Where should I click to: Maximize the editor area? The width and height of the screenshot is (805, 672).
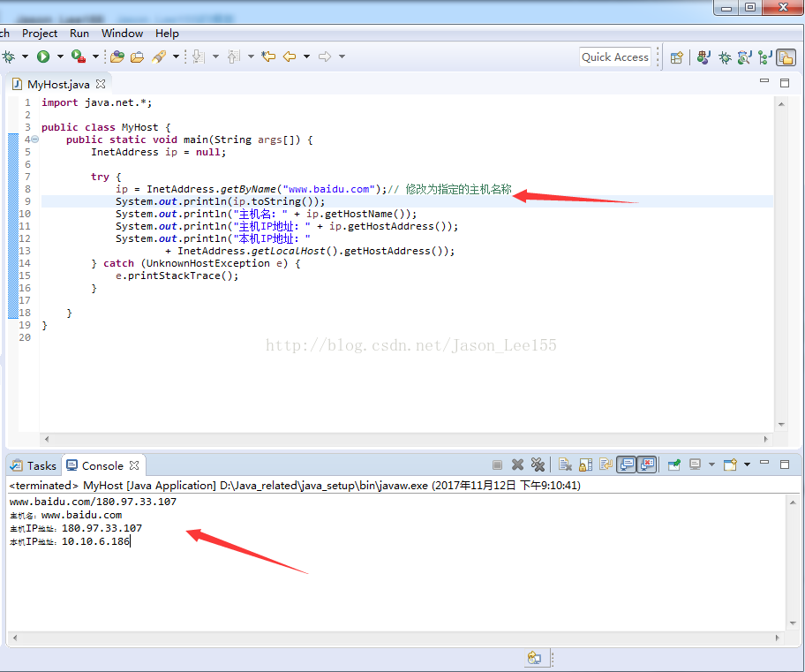pos(785,83)
